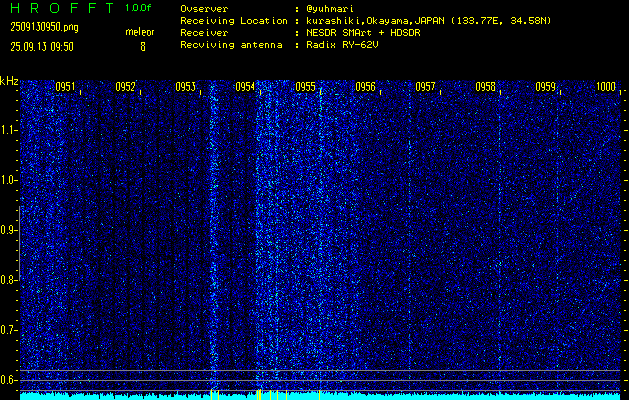Select the observer name @yuhmari

(330, 9)
